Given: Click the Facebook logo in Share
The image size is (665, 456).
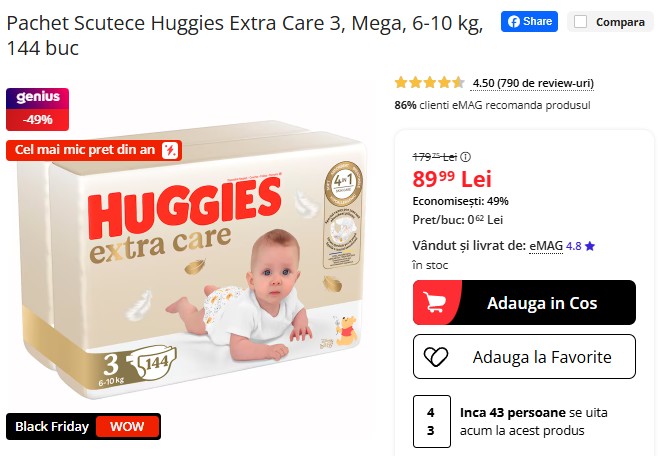Looking at the screenshot, I should [514, 22].
